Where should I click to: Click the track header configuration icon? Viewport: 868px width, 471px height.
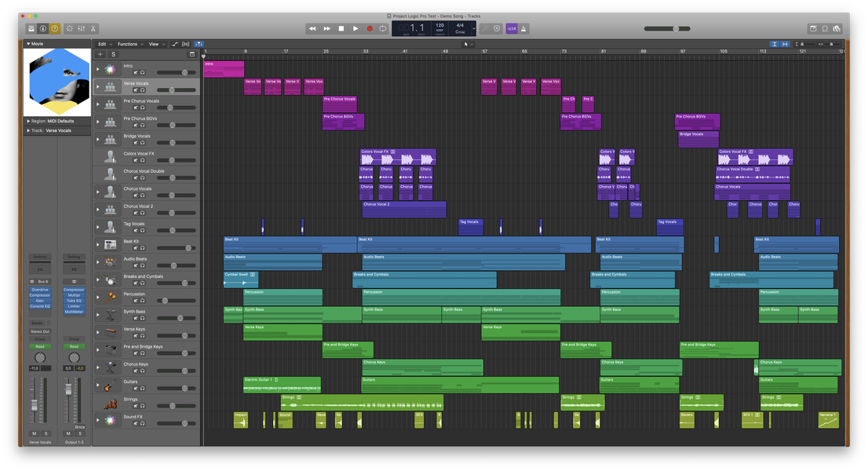(192, 54)
